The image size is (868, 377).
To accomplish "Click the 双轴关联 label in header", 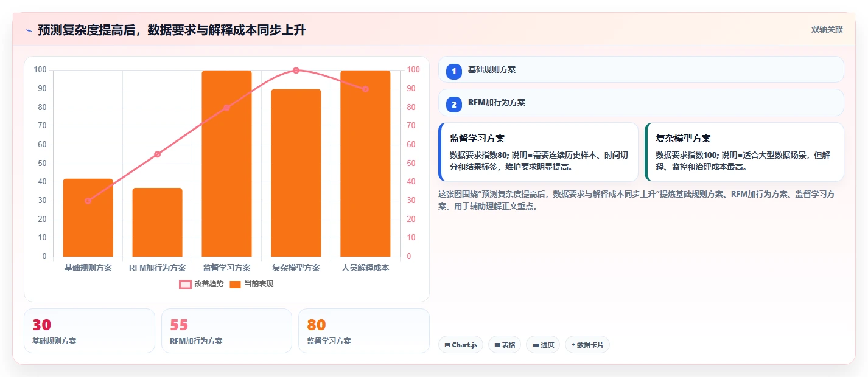I will [827, 30].
